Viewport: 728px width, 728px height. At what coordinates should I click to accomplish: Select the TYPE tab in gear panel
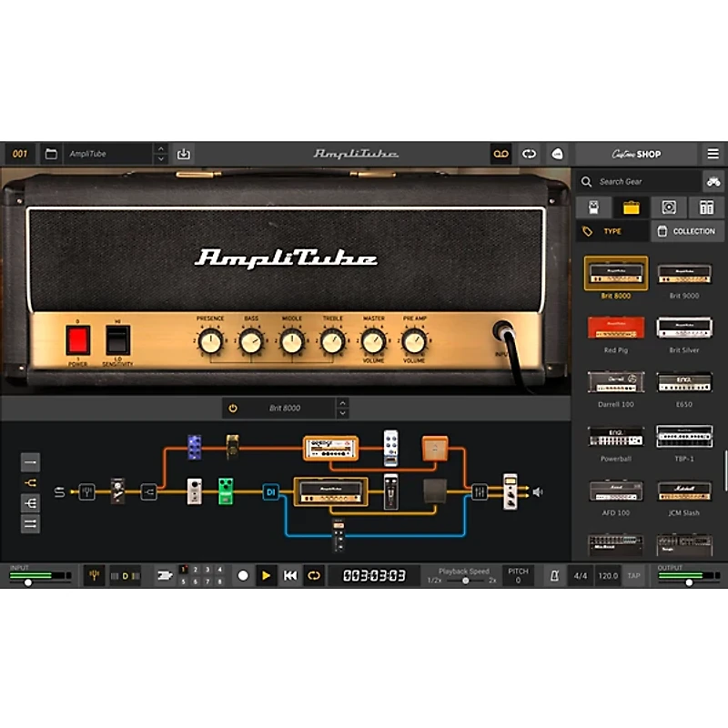point(610,231)
